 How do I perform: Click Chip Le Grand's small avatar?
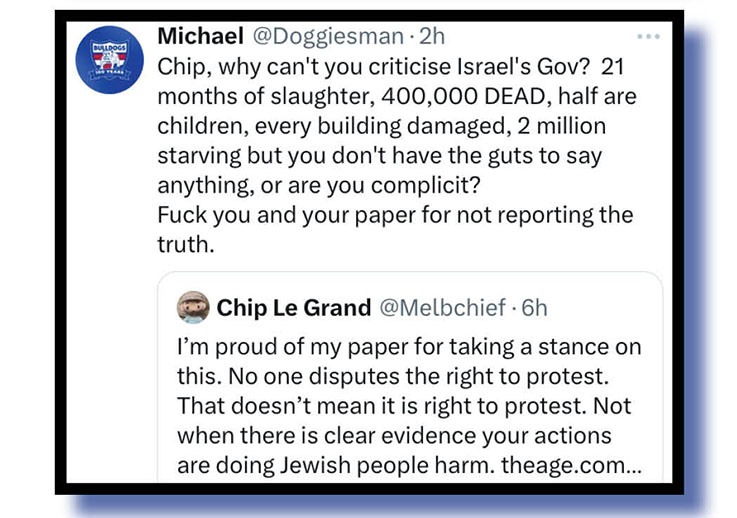click(x=193, y=307)
